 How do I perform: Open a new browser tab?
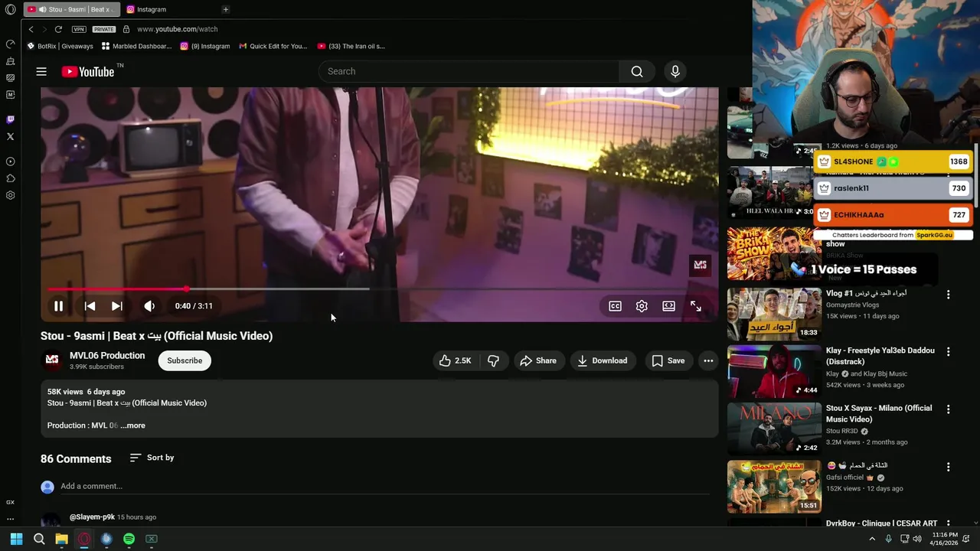[x=225, y=9]
